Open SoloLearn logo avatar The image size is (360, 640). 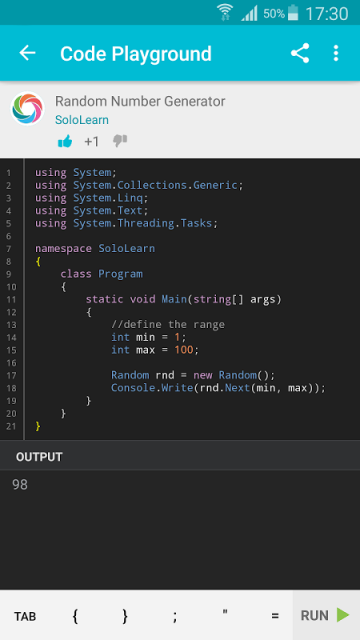point(27,109)
